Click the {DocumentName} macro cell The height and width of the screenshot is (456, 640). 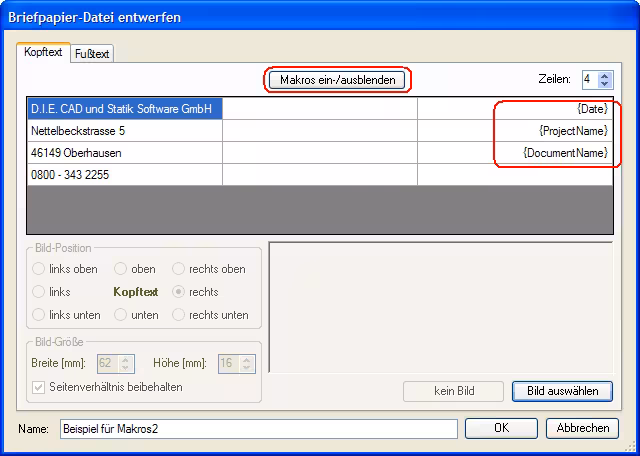click(515, 153)
